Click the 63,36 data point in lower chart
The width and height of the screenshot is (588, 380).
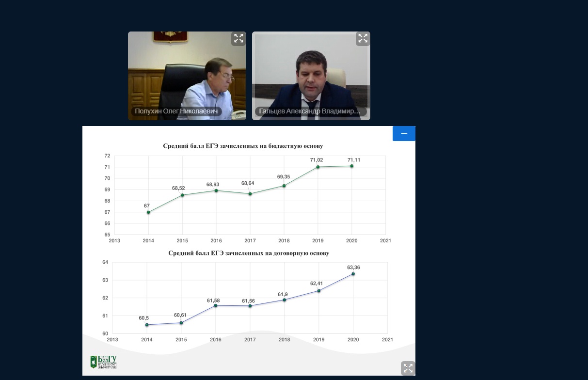click(353, 274)
